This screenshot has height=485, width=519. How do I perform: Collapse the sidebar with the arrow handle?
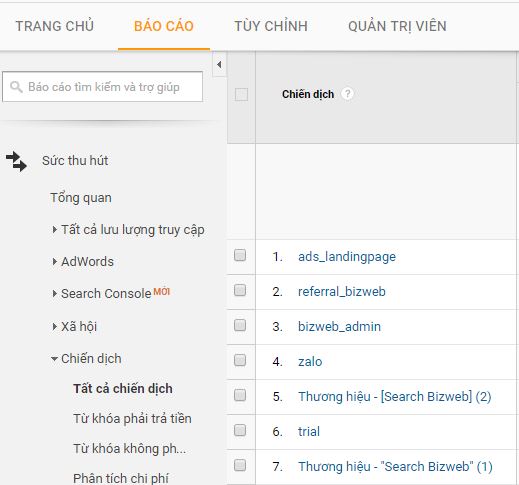219,65
